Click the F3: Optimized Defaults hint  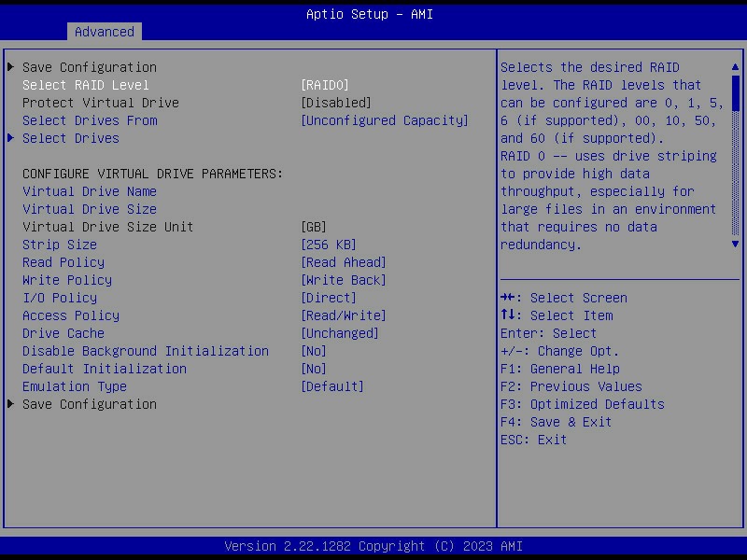coord(582,404)
